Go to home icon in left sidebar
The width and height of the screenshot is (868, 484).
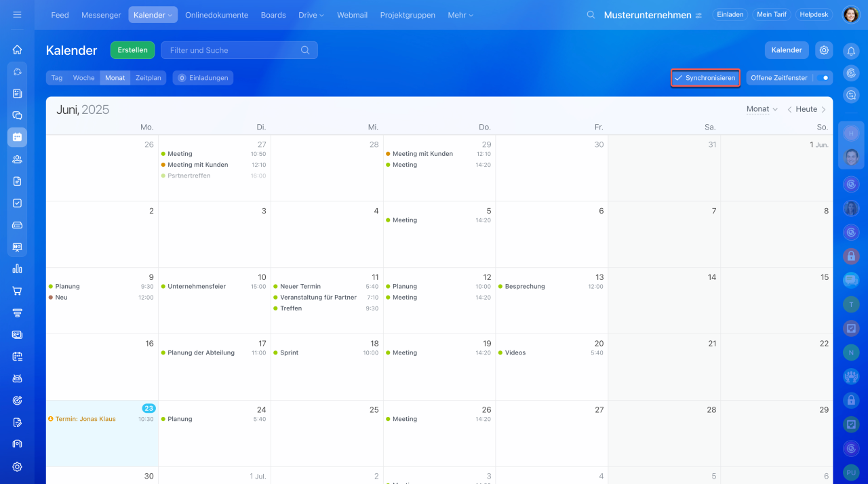(x=17, y=49)
